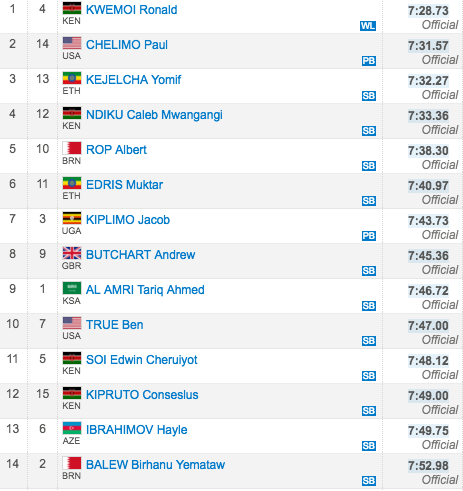Open KIPRUTO Conseslus athlete page
Image resolution: width=463 pixels, height=491 pixels.
(x=142, y=395)
